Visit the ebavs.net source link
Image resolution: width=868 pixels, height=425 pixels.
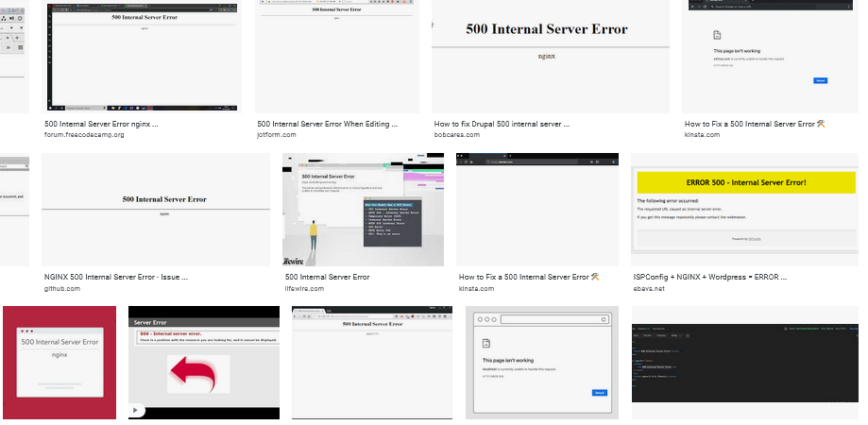point(649,288)
